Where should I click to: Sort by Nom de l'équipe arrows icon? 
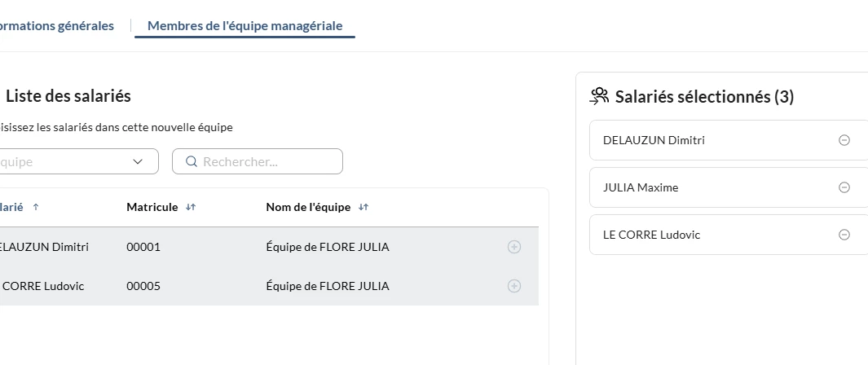pos(364,207)
